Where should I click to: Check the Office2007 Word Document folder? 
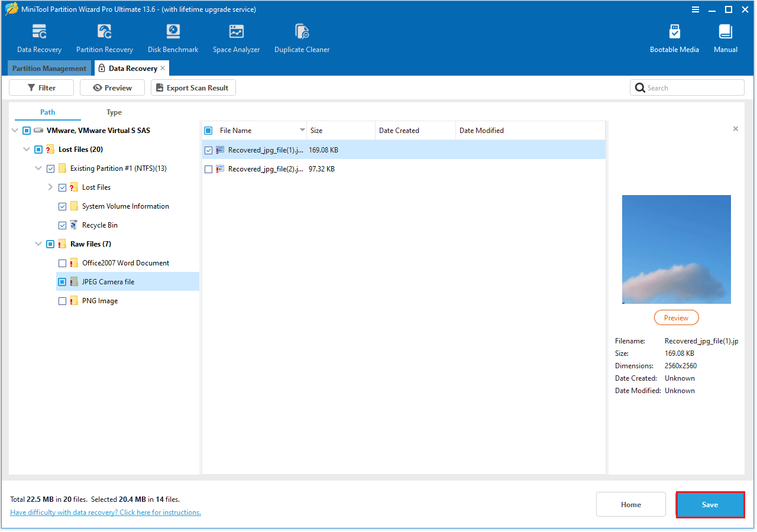[x=62, y=262]
